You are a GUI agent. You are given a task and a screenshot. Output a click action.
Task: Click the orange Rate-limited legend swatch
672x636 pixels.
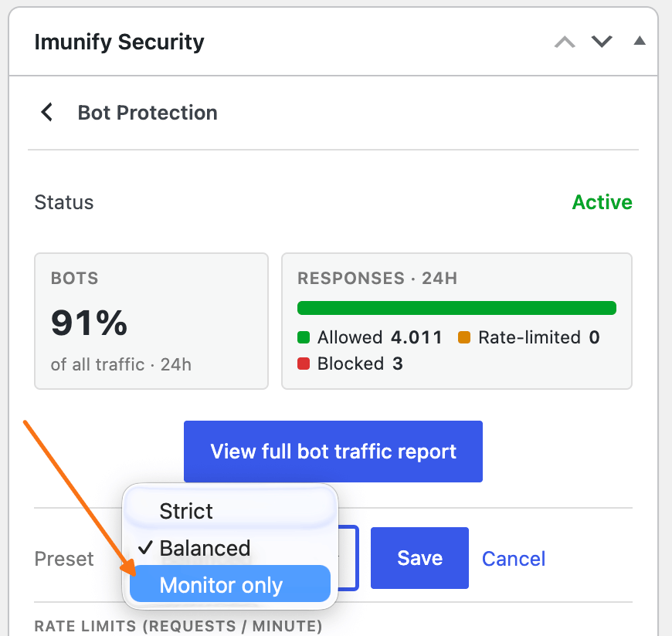(464, 337)
